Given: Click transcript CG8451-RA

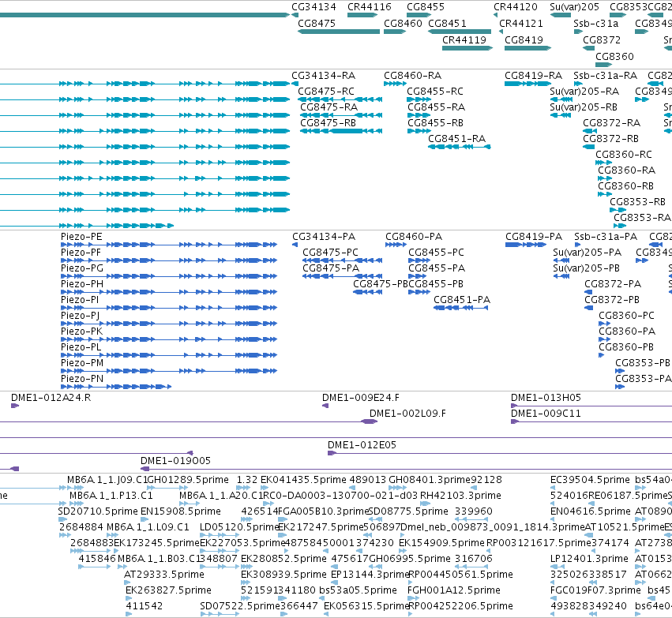Looking at the screenshot, I should click(x=457, y=139).
